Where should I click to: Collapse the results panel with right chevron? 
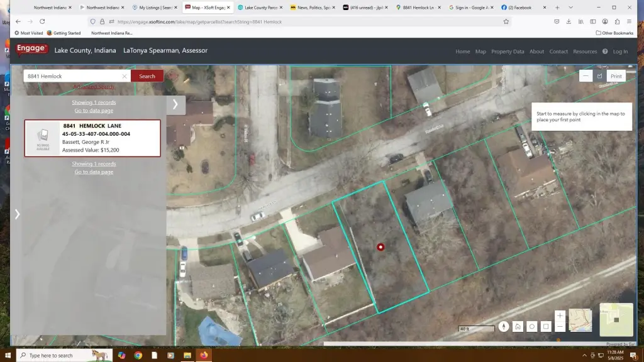175,104
